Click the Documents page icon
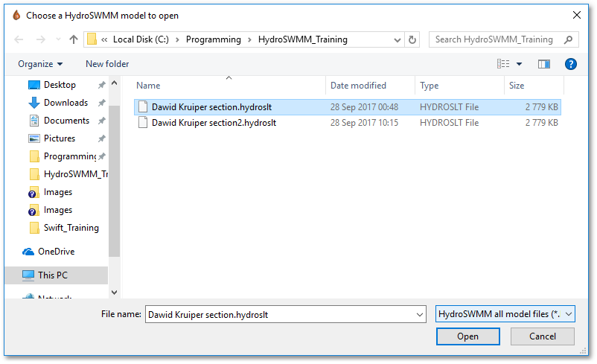 34,121
